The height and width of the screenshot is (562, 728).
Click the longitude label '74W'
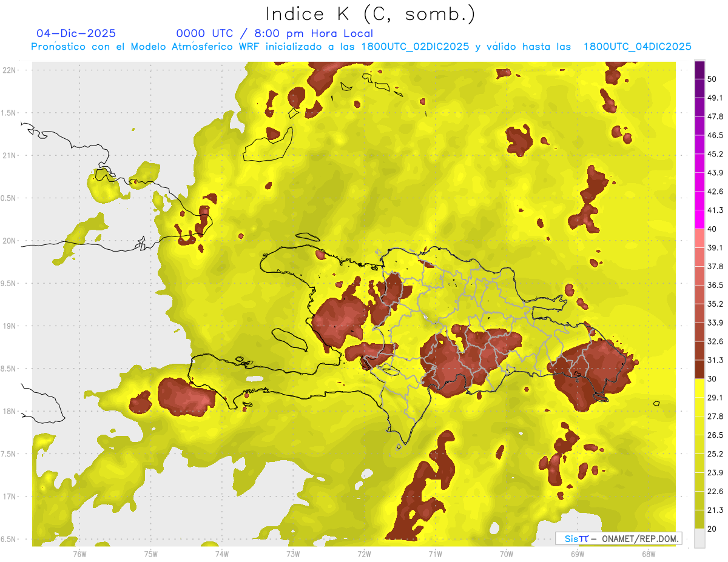tap(221, 554)
